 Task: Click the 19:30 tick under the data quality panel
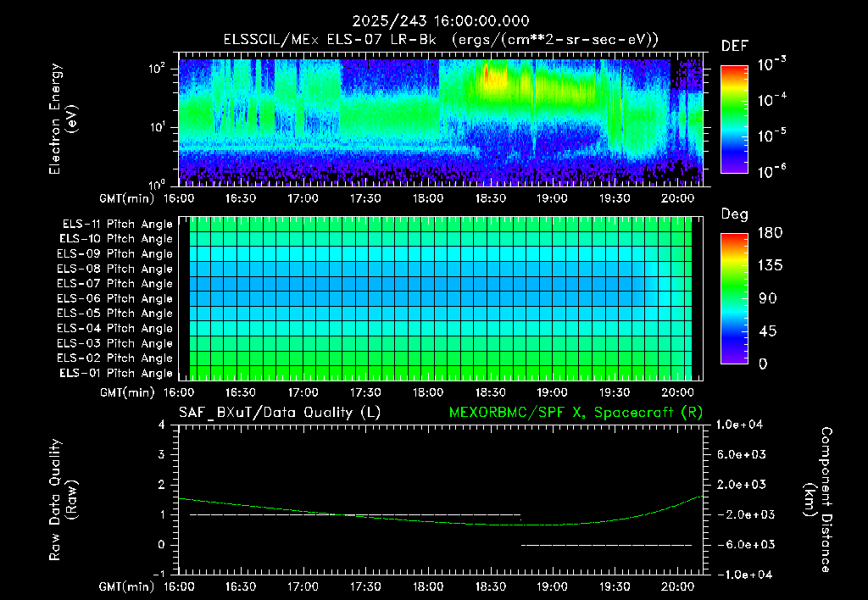tap(615, 586)
